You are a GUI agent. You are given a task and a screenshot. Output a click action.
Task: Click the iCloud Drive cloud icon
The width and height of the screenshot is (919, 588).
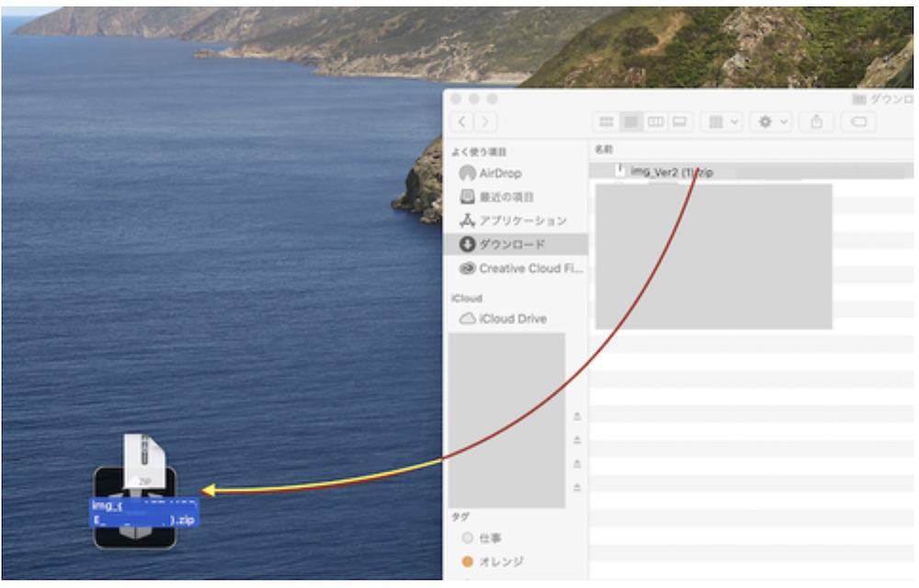(467, 319)
